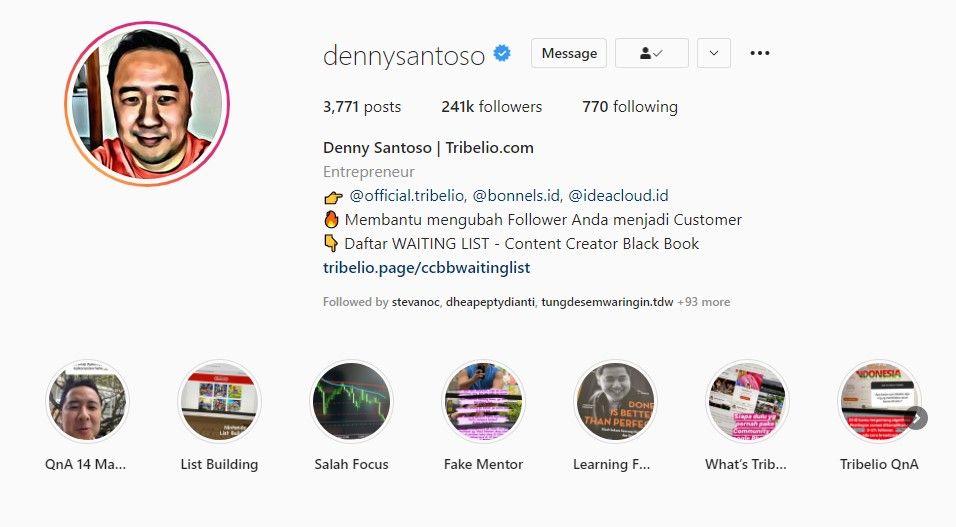Open dennysantoso's profile picture story
956x527 pixels.
coord(147,104)
